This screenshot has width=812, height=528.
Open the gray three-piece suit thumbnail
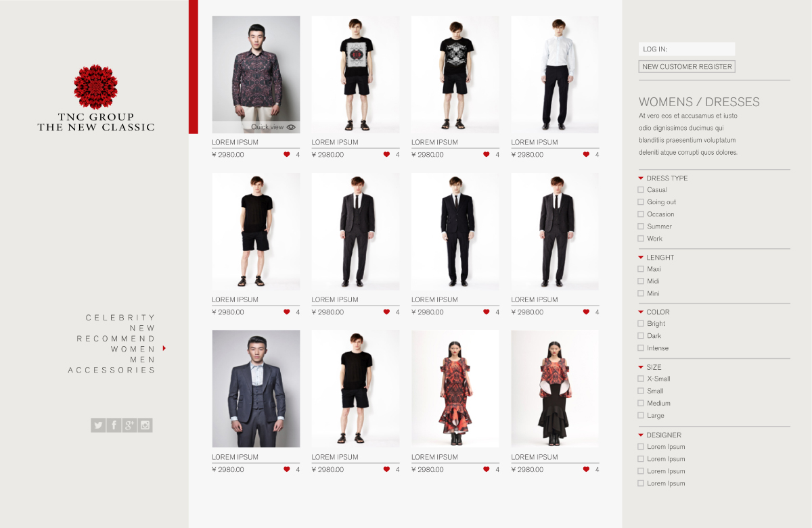(256, 389)
